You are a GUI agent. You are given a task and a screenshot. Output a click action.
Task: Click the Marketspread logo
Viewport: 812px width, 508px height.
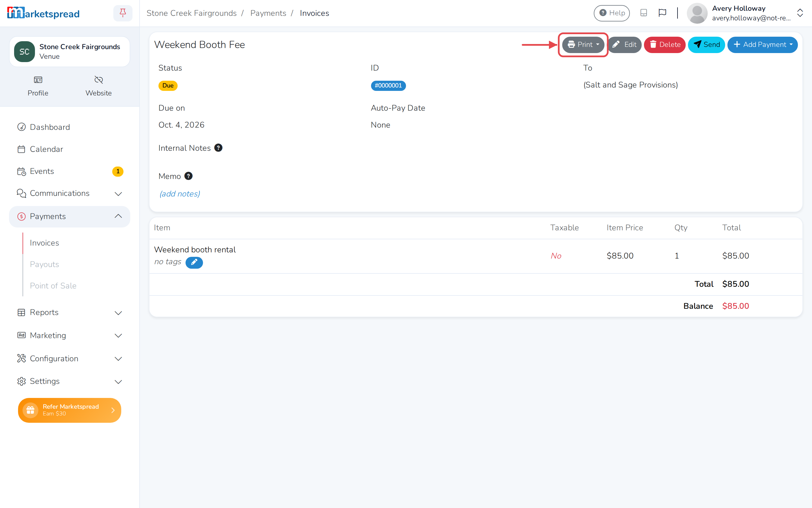[x=43, y=13]
